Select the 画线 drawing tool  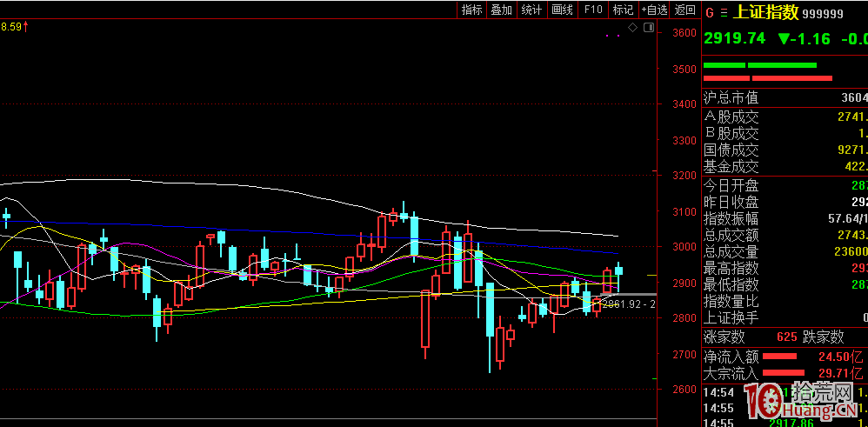[x=563, y=10]
